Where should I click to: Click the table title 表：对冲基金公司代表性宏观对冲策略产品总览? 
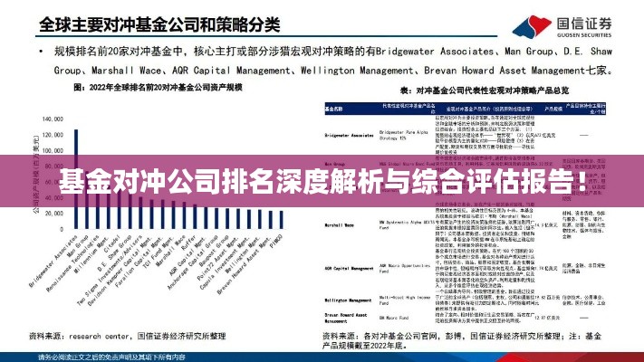[485, 90]
